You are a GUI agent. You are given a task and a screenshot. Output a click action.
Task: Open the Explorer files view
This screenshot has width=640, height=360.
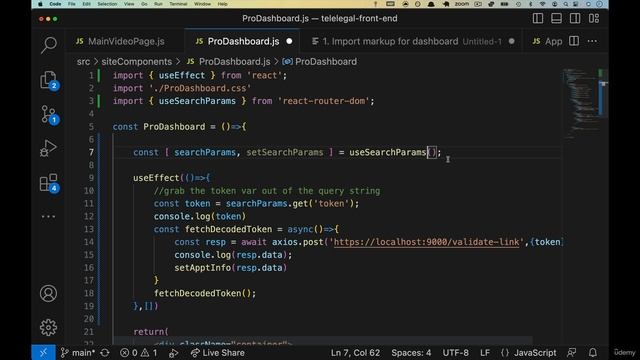(49, 80)
